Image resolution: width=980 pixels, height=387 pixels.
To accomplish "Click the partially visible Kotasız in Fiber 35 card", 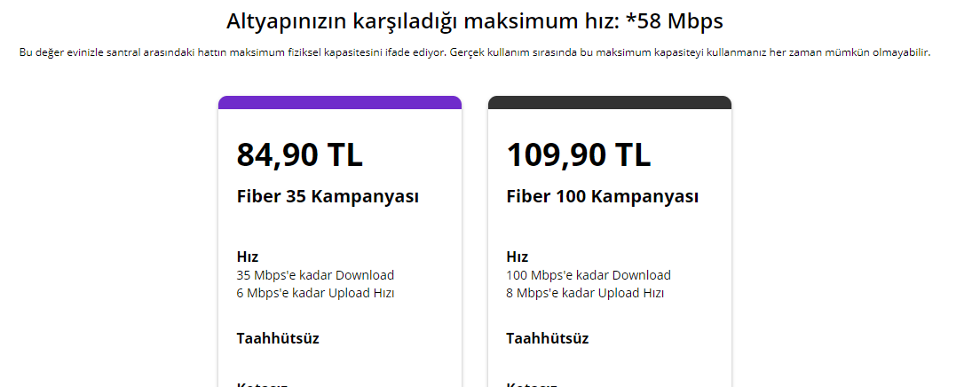I will (x=262, y=384).
